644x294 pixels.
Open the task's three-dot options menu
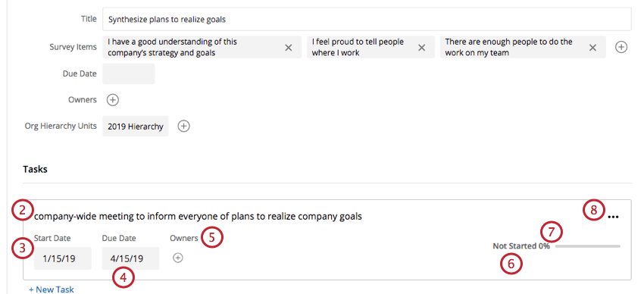point(613,217)
